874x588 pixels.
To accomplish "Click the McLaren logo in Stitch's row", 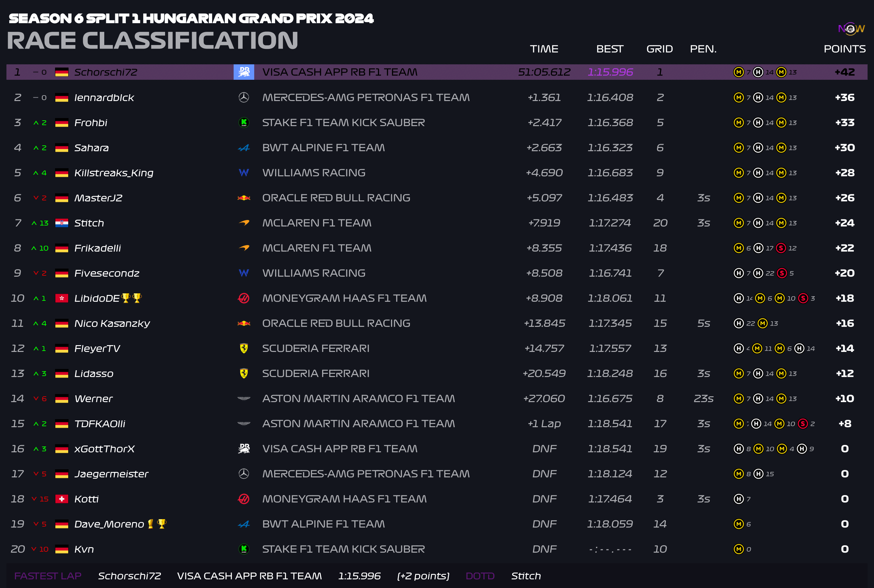I will coord(244,223).
